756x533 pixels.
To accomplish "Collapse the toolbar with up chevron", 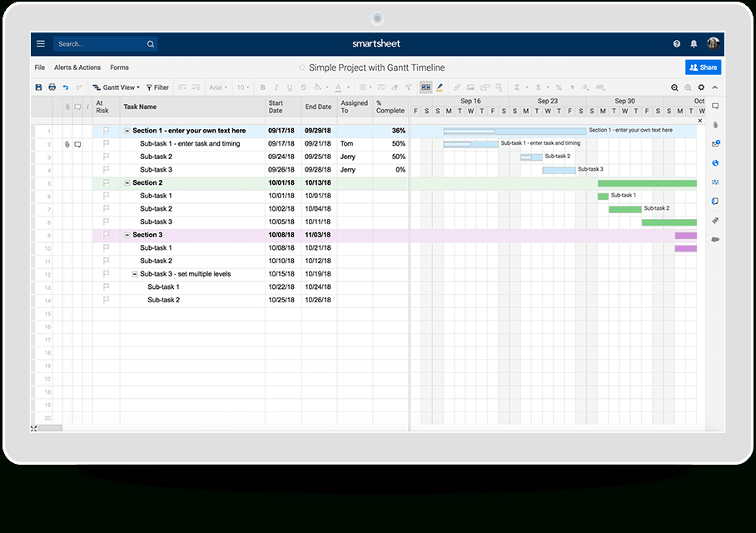I will [715, 87].
